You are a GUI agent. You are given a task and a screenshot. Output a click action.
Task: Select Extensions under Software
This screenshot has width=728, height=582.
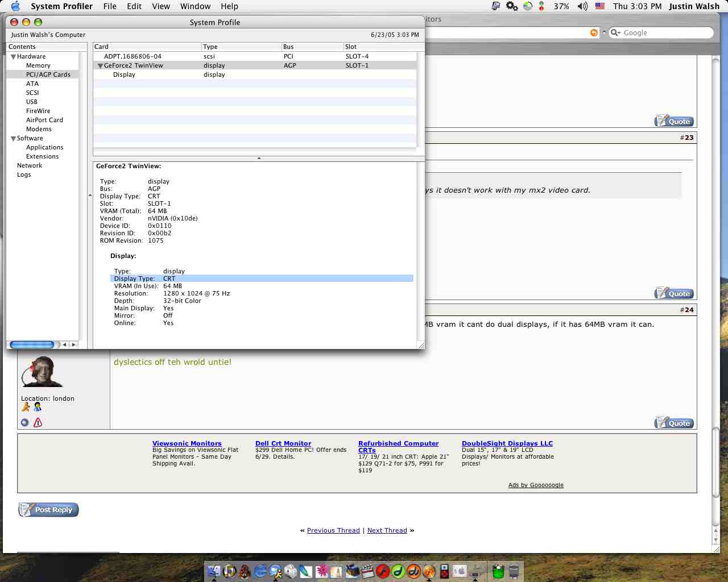[42, 156]
